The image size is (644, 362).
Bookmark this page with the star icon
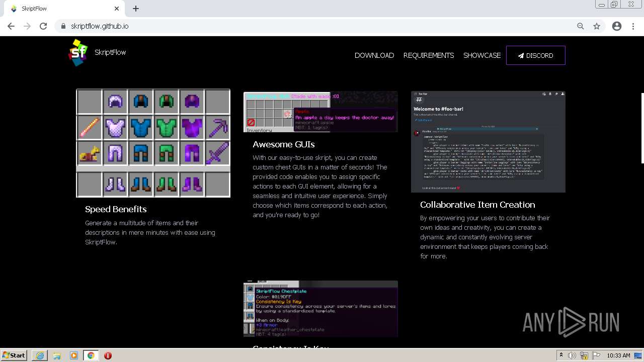point(597,26)
